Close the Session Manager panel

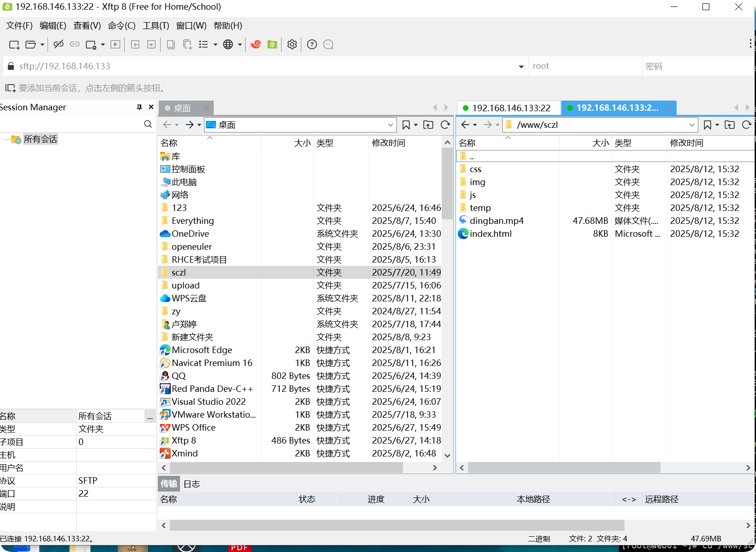tap(151, 107)
